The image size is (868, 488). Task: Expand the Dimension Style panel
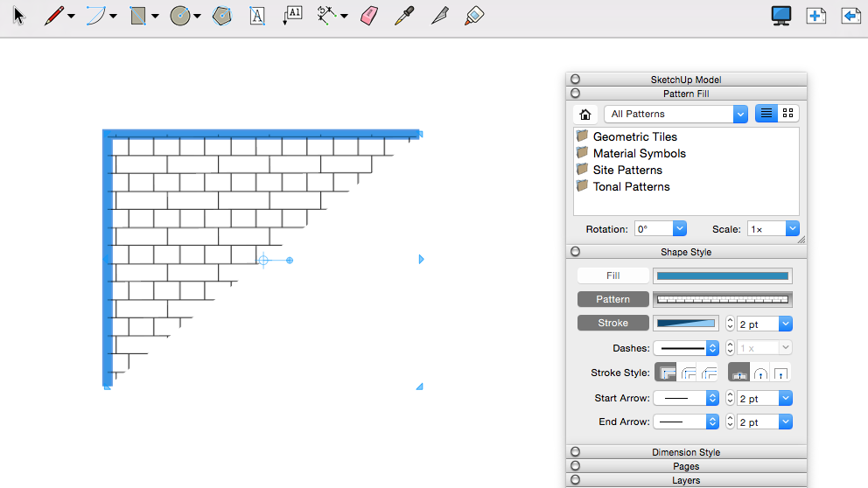686,452
